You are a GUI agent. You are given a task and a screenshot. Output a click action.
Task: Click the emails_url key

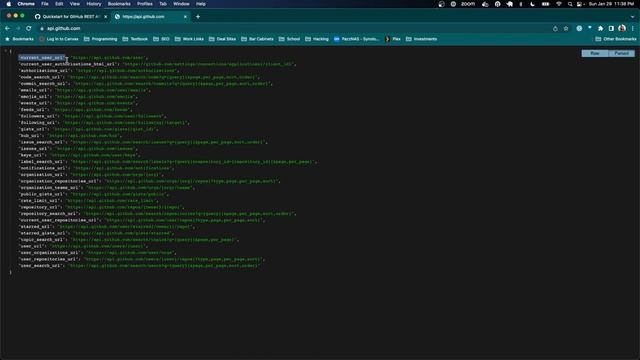tap(34, 90)
